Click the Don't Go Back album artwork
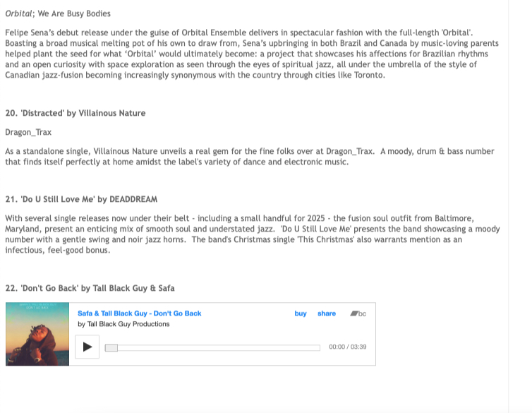The width and height of the screenshot is (532, 413). pos(37,334)
